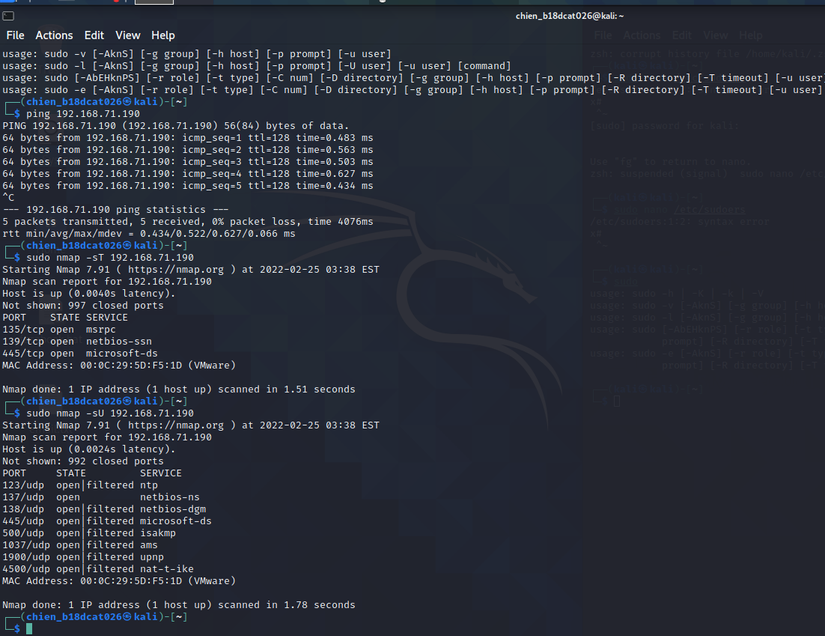Click '[sudo] password for kali:' in background terminal
Screen dimensions: 825x636
click(x=665, y=126)
